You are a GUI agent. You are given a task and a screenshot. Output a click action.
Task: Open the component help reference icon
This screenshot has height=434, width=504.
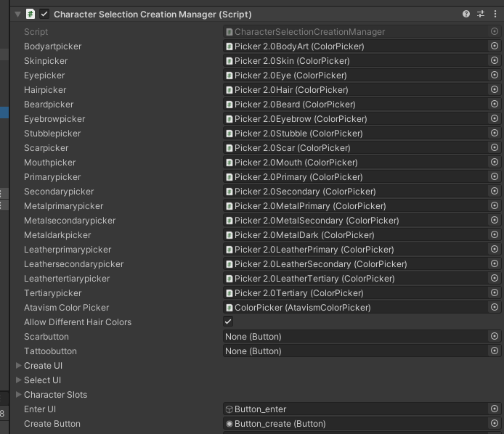[x=466, y=14]
